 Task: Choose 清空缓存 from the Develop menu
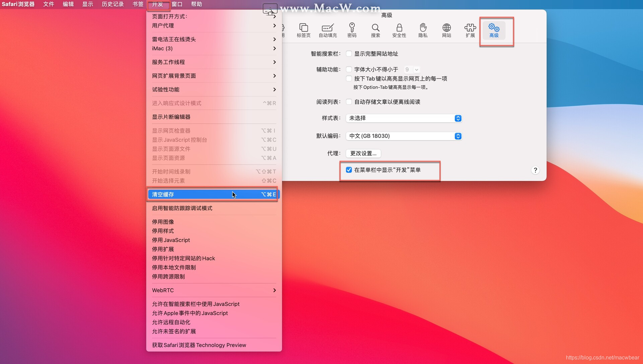click(x=214, y=194)
